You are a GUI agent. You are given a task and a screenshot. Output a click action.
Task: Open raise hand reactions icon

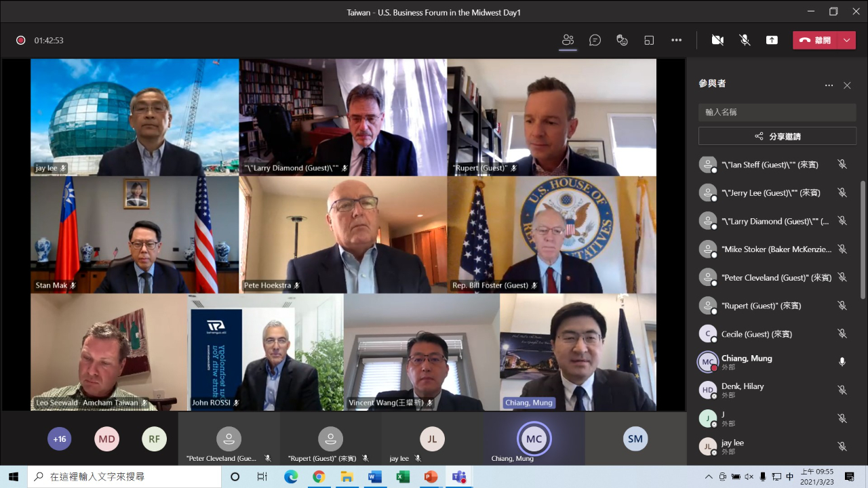click(x=622, y=40)
